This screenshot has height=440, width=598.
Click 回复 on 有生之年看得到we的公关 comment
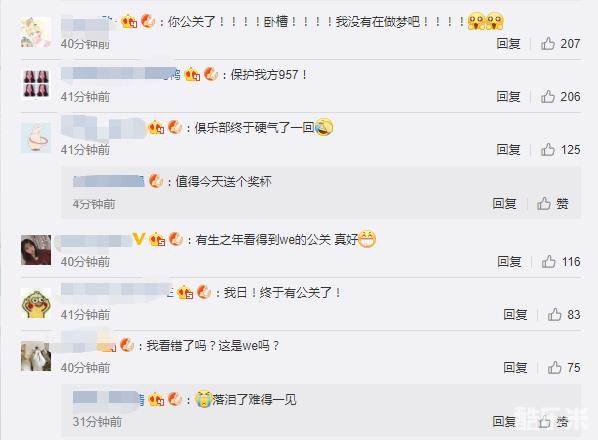tap(509, 262)
